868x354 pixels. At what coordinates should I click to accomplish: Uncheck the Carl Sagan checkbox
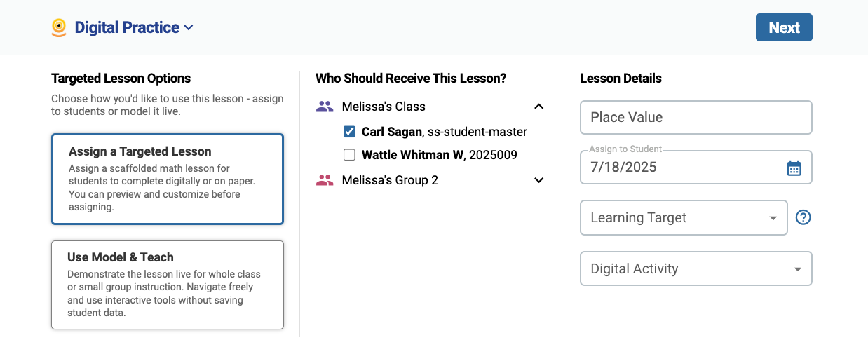349,132
